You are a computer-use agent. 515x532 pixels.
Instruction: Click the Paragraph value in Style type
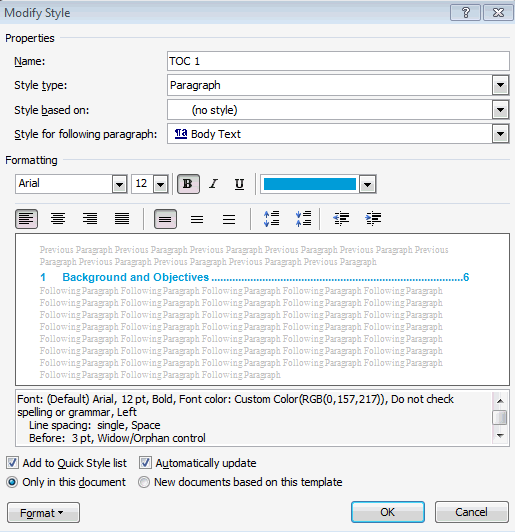(x=195, y=85)
